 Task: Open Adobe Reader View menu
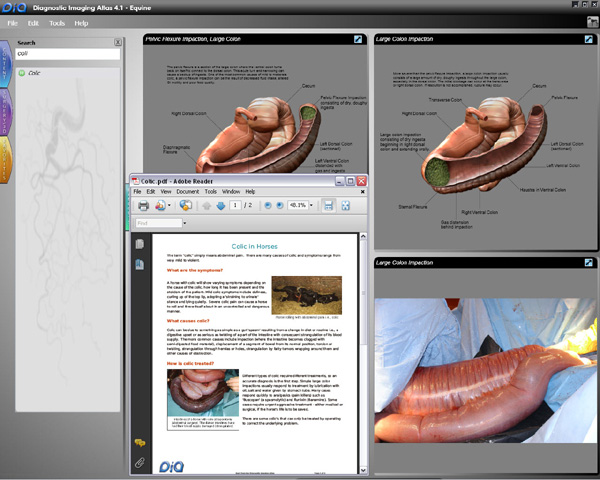(166, 191)
